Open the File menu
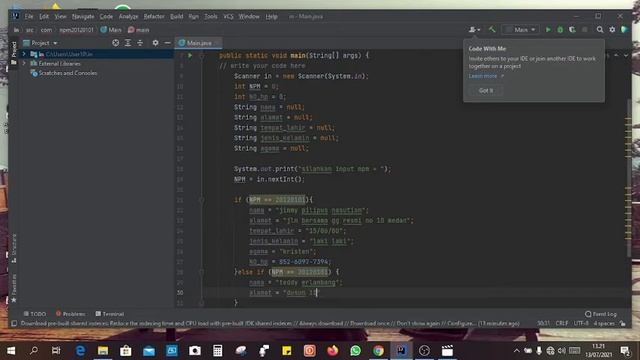The height and width of the screenshot is (360, 640). point(29,16)
